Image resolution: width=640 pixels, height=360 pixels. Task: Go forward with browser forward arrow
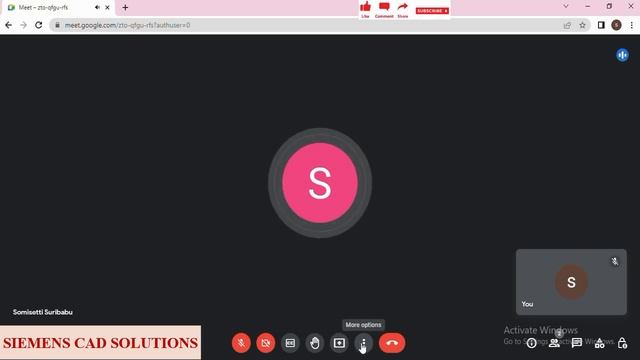[x=23, y=25]
